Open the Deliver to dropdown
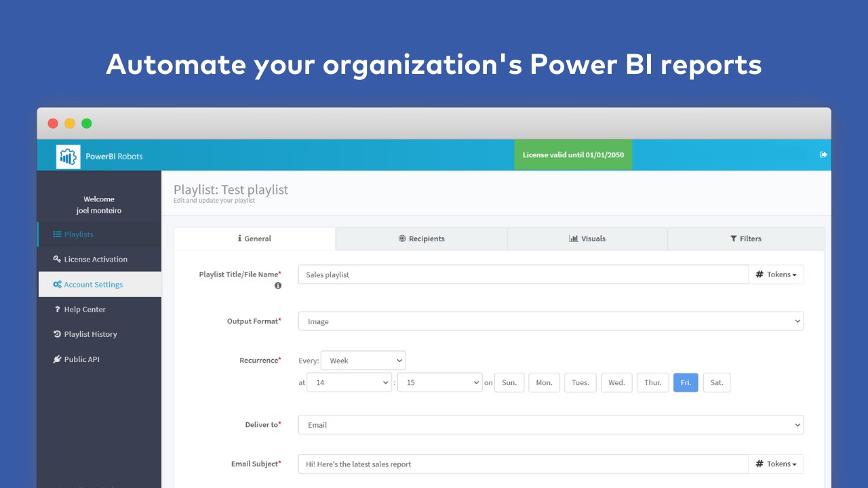Screen dimensions: 868x488 551,425
